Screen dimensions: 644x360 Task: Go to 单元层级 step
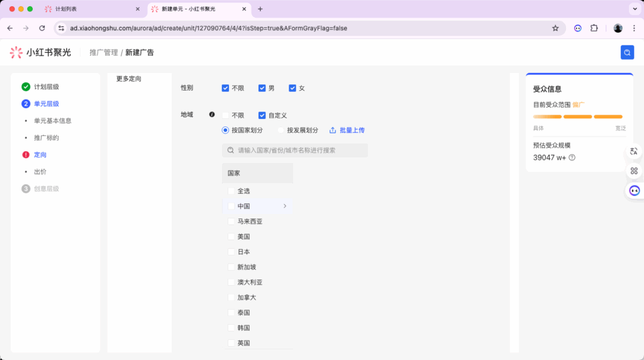coord(47,104)
